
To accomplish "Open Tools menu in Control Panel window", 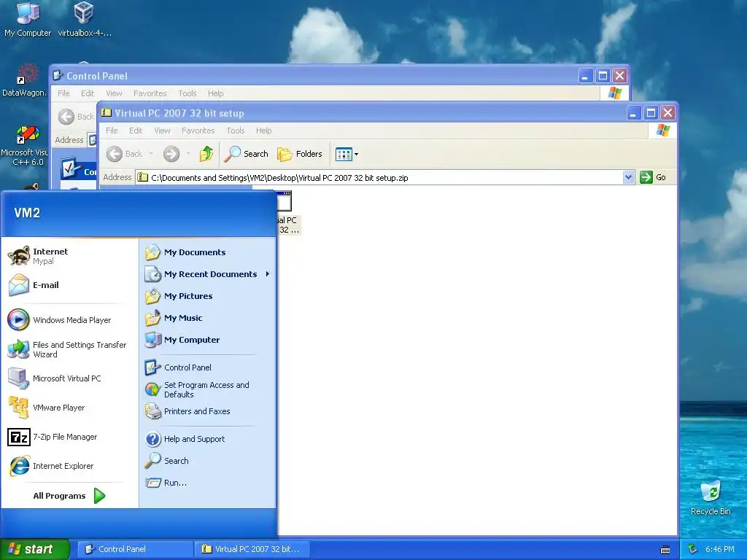I will [x=187, y=93].
